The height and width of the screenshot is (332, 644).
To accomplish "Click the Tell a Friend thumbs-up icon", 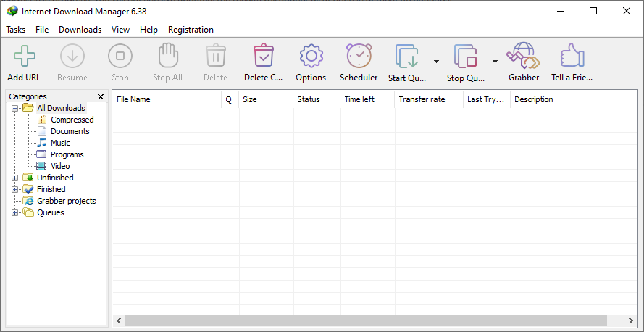I will [572, 56].
